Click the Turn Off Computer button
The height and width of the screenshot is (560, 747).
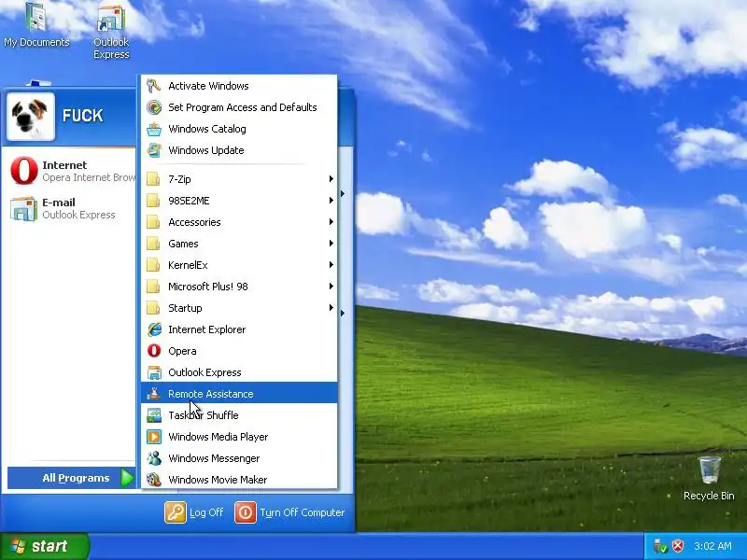(289, 512)
